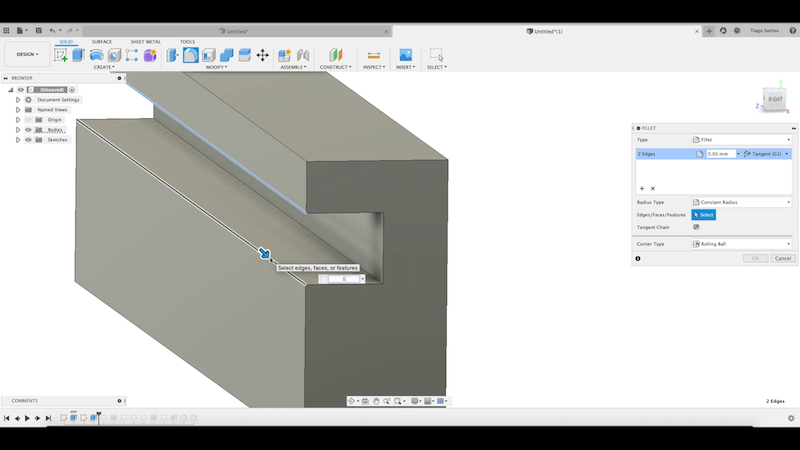The width and height of the screenshot is (800, 450).
Task: Click the ViewCube RIGHT face
Action: (x=775, y=100)
